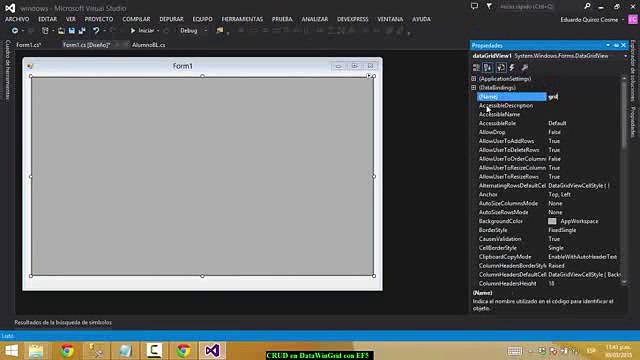
Task: Toggle the Alphabetical sort icon in Propiedades
Action: point(488,68)
